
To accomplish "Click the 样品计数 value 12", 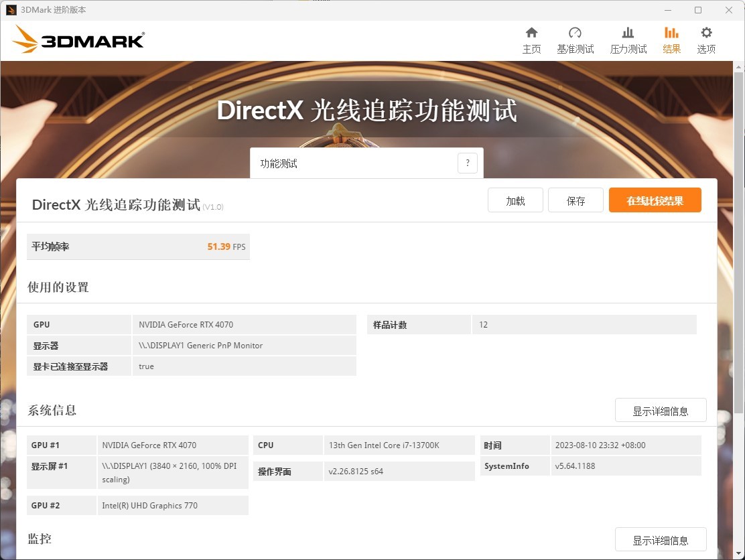I will 584,324.
